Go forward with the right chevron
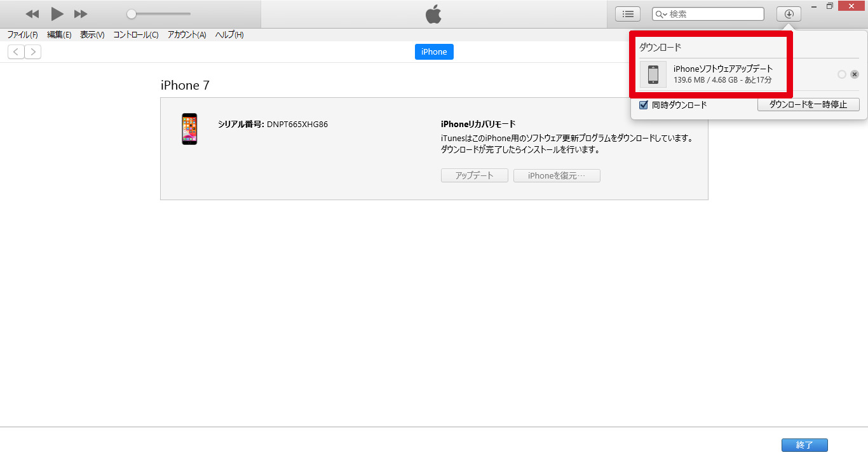 coord(32,52)
